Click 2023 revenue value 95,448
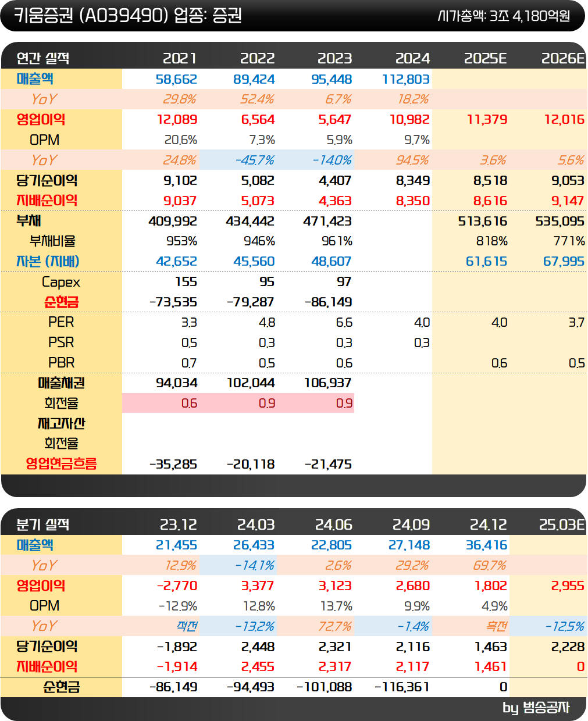The height and width of the screenshot is (721, 588). click(332, 79)
